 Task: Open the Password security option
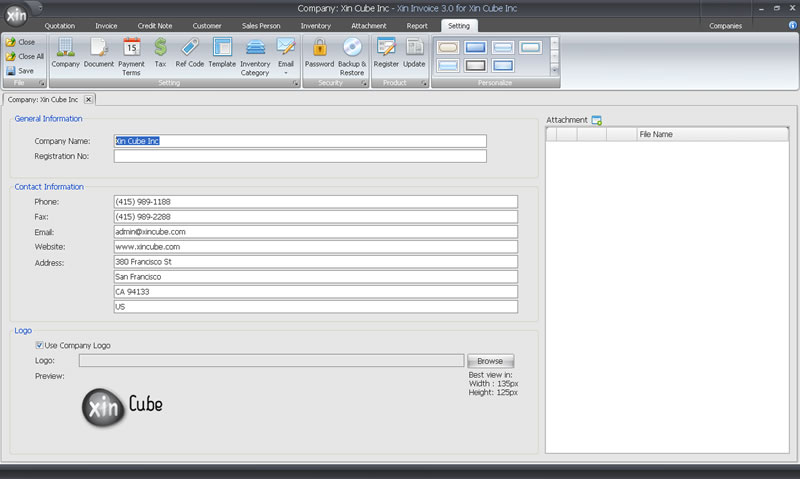point(319,53)
